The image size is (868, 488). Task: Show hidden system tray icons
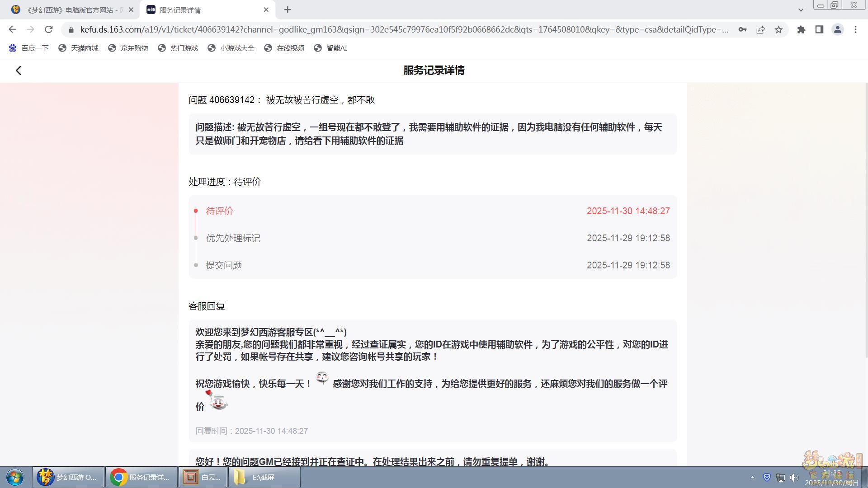click(752, 477)
